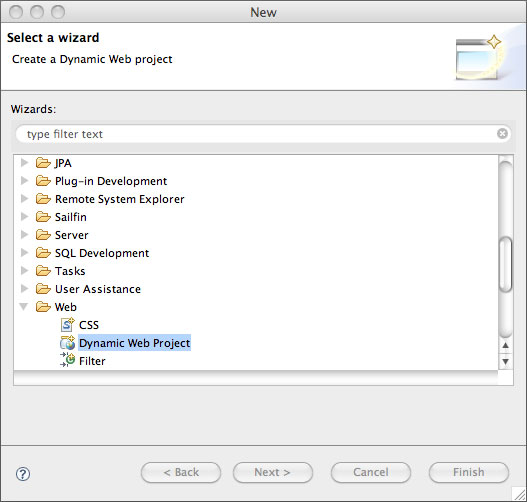Clear filter text with the X icon

(x=502, y=134)
